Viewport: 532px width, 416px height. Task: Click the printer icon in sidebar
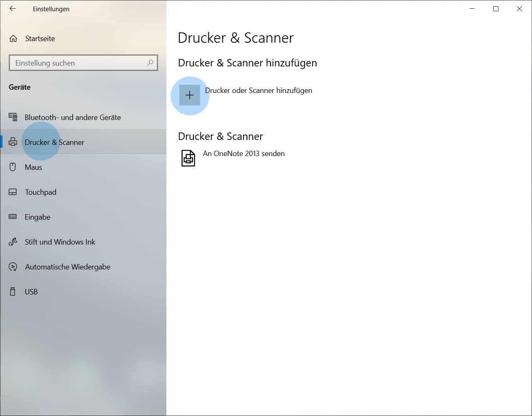click(13, 142)
